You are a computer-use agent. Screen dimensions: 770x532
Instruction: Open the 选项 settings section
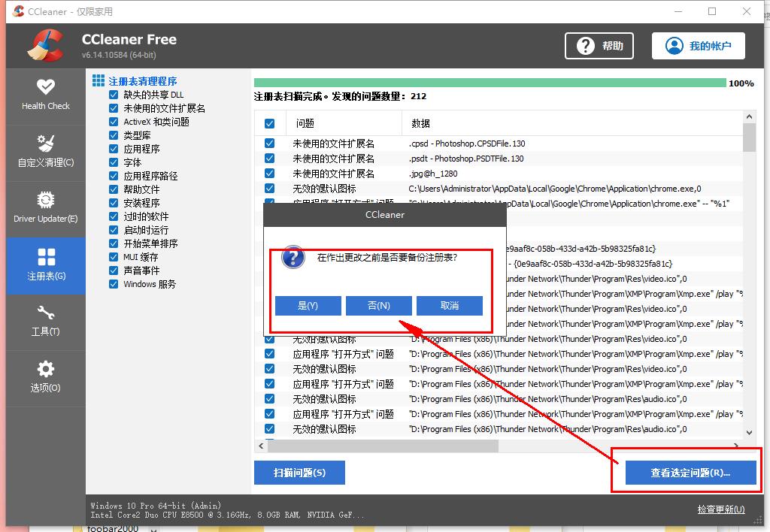[45, 378]
